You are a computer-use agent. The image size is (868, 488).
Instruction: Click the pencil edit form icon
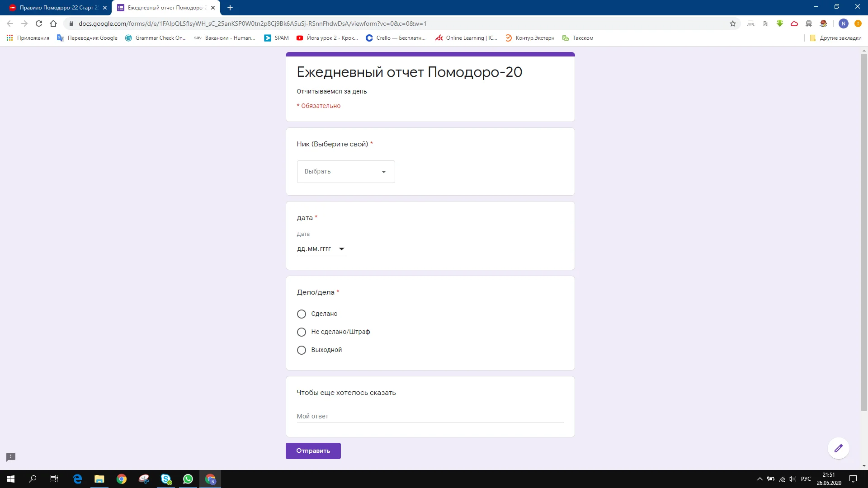[x=838, y=448]
